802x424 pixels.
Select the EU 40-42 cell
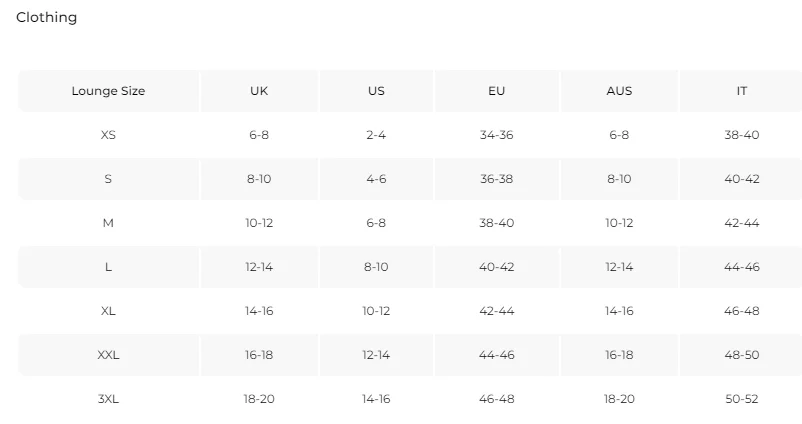click(496, 267)
